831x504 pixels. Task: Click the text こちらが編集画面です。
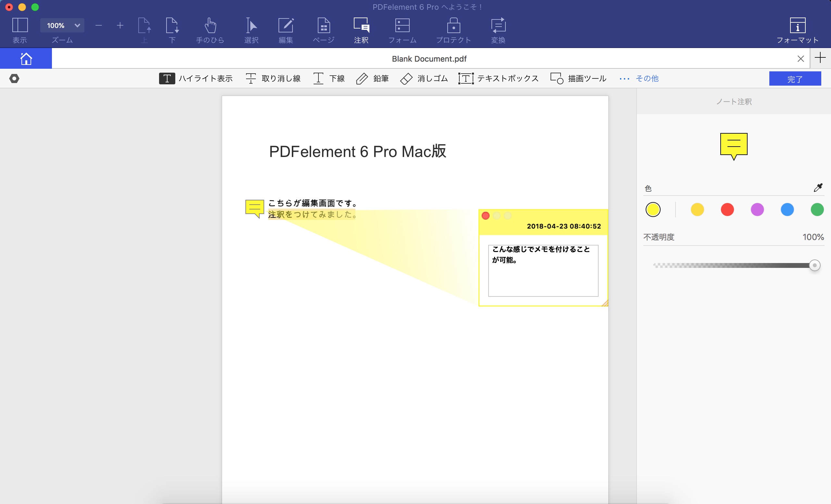[312, 203]
